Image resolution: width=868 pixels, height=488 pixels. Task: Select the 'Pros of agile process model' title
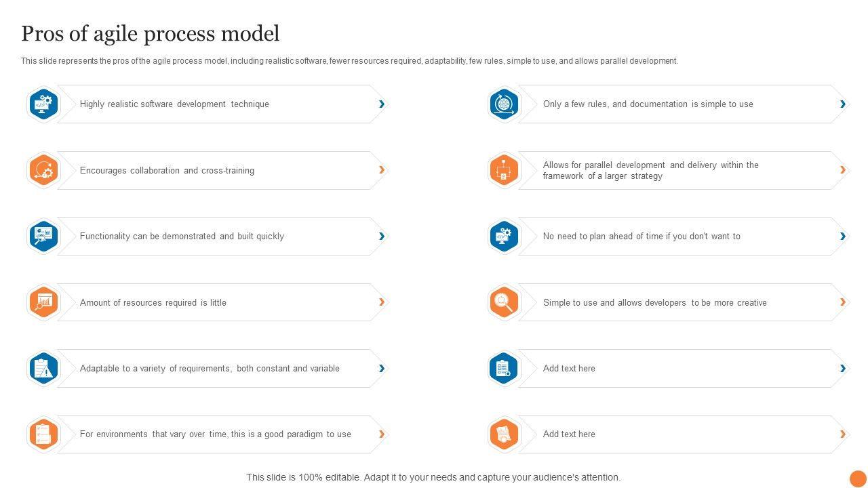[150, 33]
